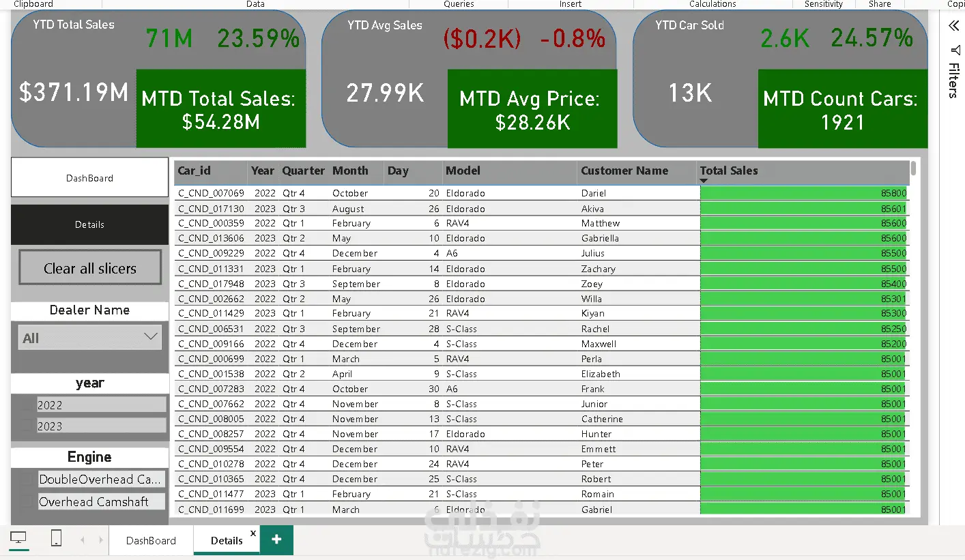The image size is (965, 560).
Task: Select the C_CND_009229 car id cell
Action: coord(211,253)
